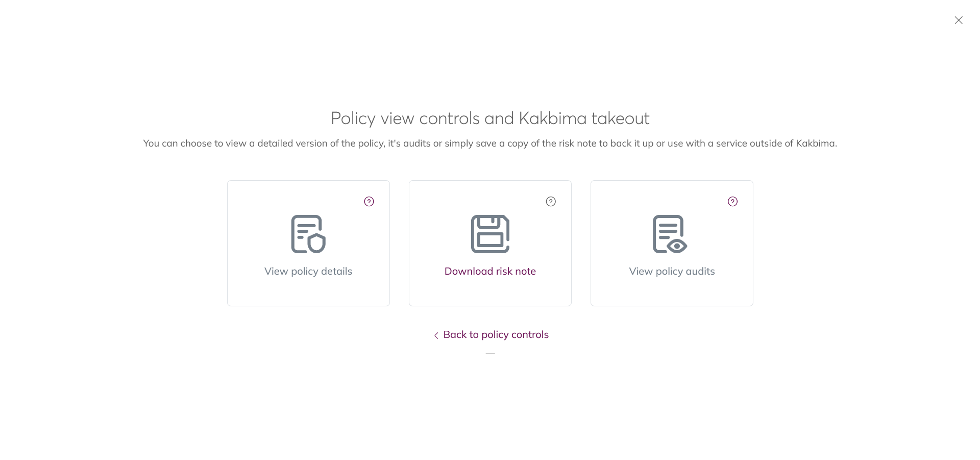980x460 pixels.
Task: Click the 'View policy details' text label
Action: point(308,272)
